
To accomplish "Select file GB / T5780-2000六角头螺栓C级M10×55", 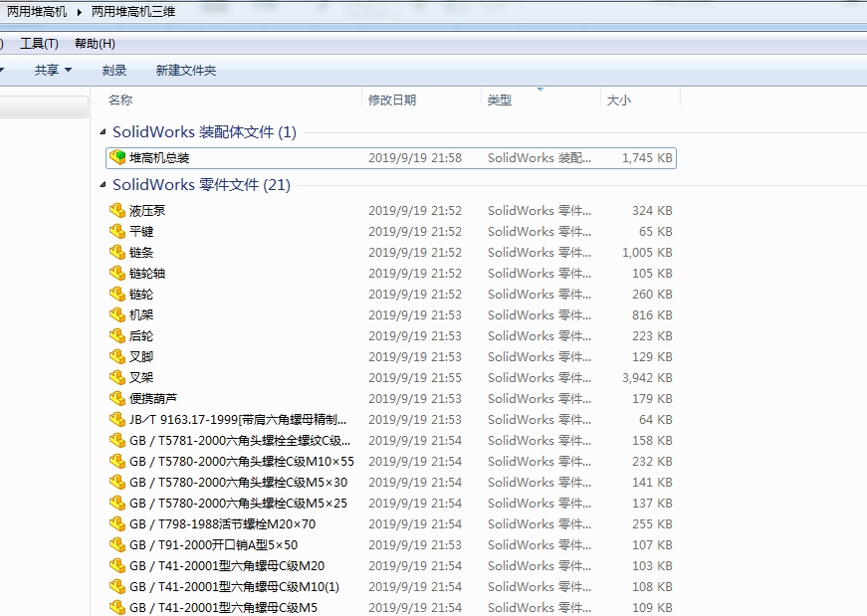I will (x=242, y=462).
